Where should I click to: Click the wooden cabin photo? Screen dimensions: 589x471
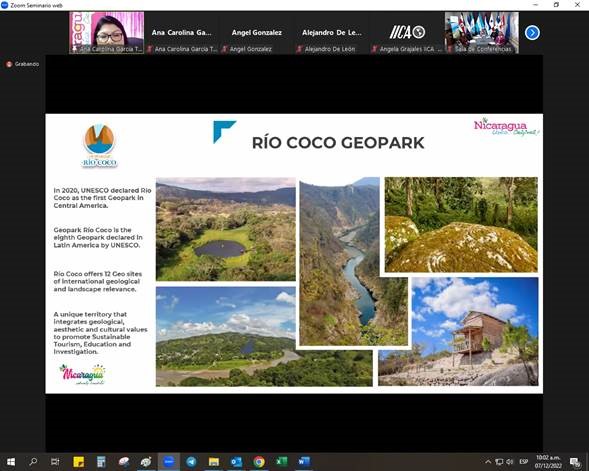coord(458,332)
